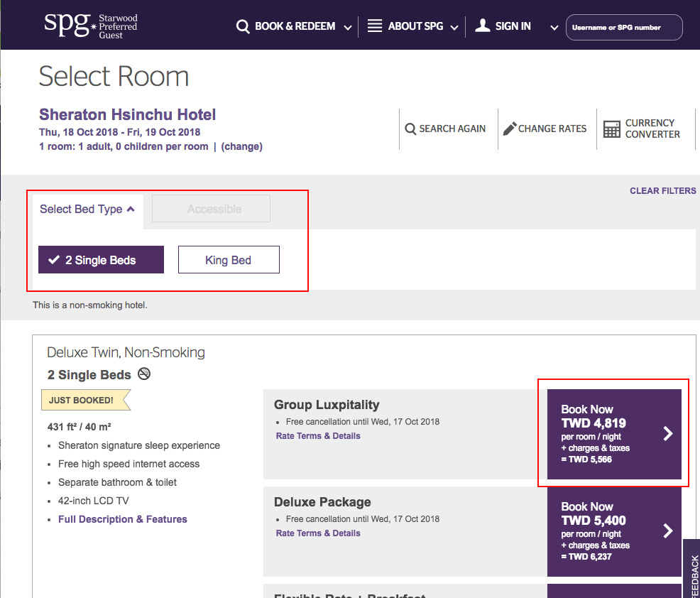
Task: Open Rate Terms & Details for Deluxe Package
Action: coord(318,533)
